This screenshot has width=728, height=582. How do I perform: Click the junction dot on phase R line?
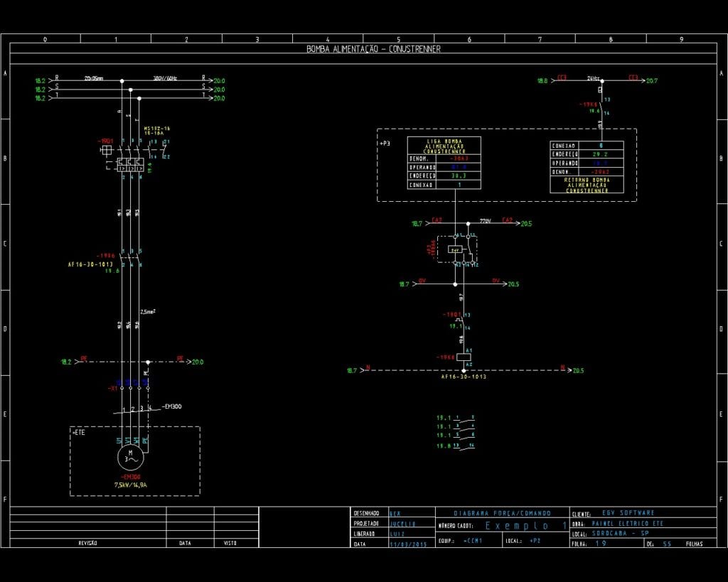[x=122, y=81]
